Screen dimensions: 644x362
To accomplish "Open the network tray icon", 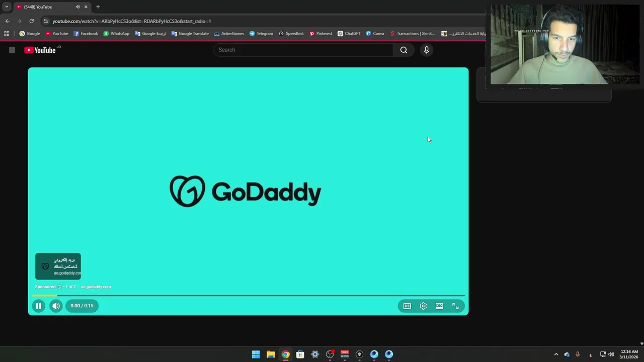I will [603, 354].
